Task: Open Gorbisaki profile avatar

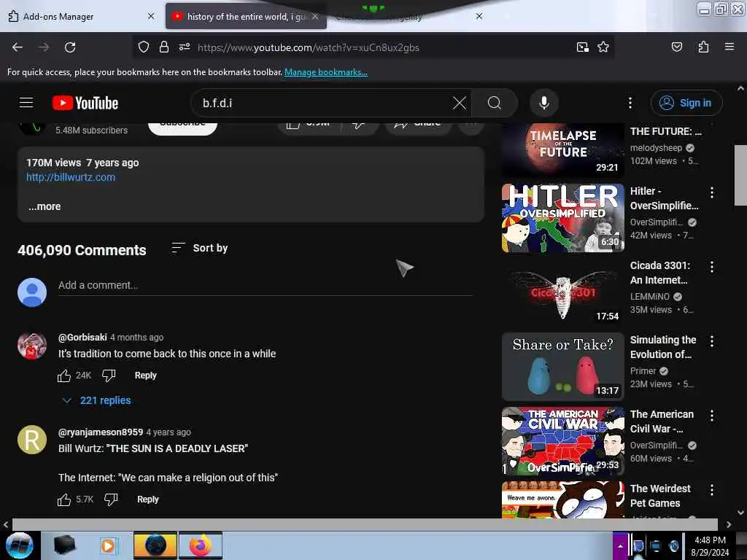Action: click(x=32, y=346)
